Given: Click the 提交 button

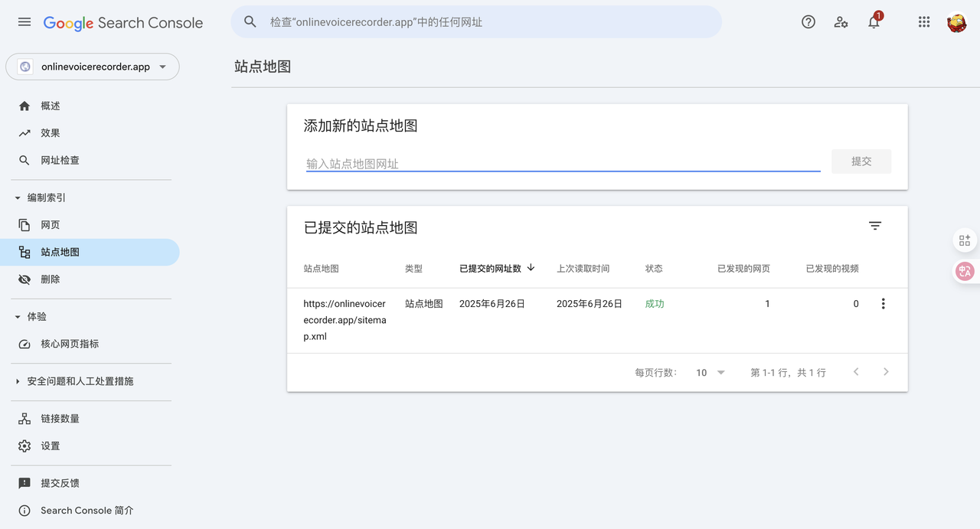Looking at the screenshot, I should click(861, 162).
